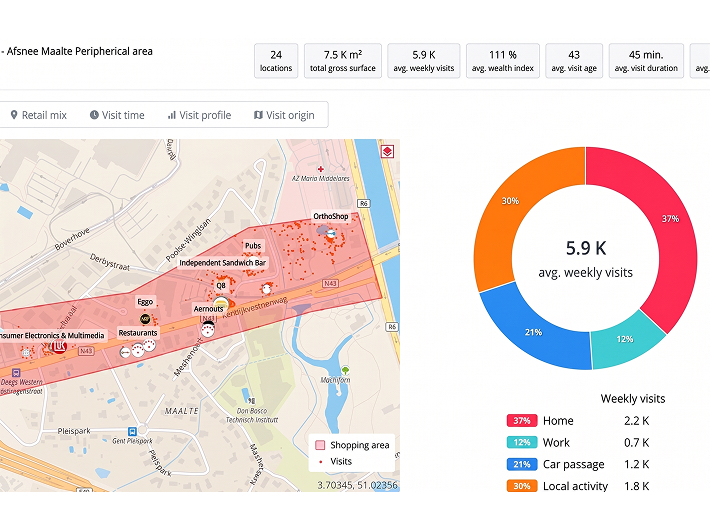The height and width of the screenshot is (530, 712).
Task: Switch to the Visit origin tab
Action: coord(284,115)
